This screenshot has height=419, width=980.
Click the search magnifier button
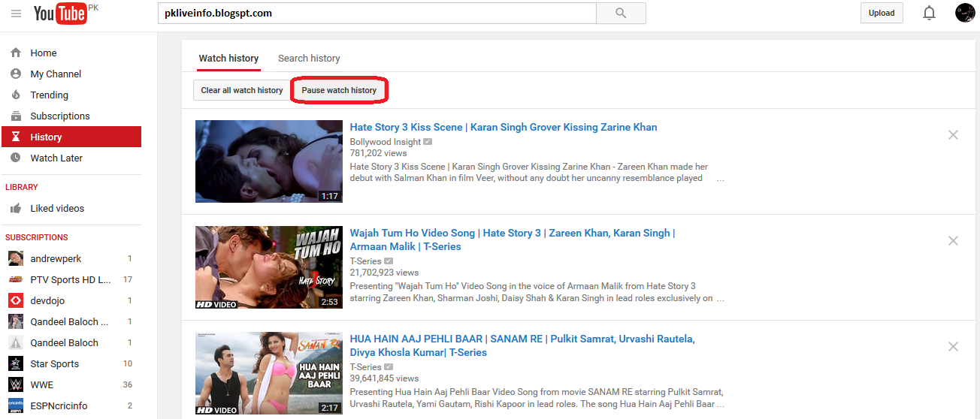(x=621, y=13)
